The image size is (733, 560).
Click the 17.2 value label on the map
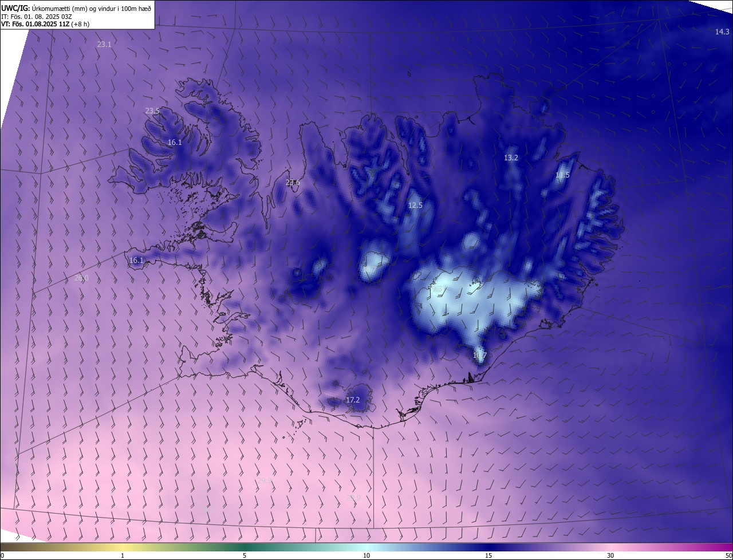pos(353,400)
